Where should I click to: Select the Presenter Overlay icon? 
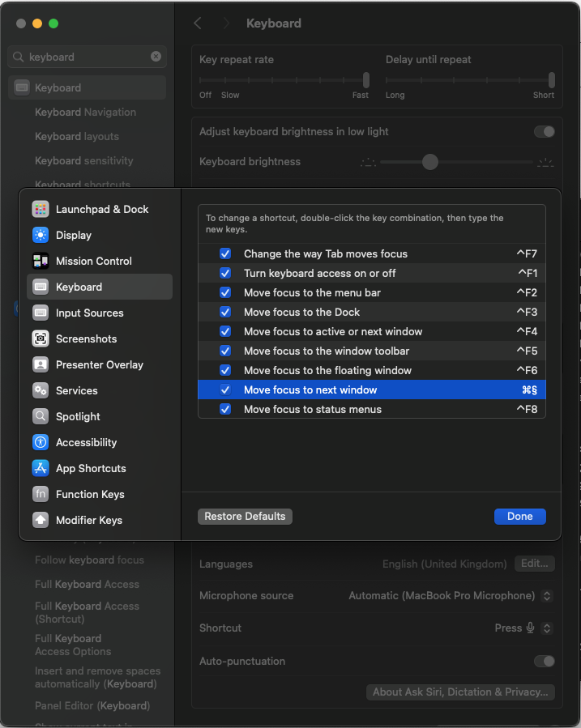(40, 364)
